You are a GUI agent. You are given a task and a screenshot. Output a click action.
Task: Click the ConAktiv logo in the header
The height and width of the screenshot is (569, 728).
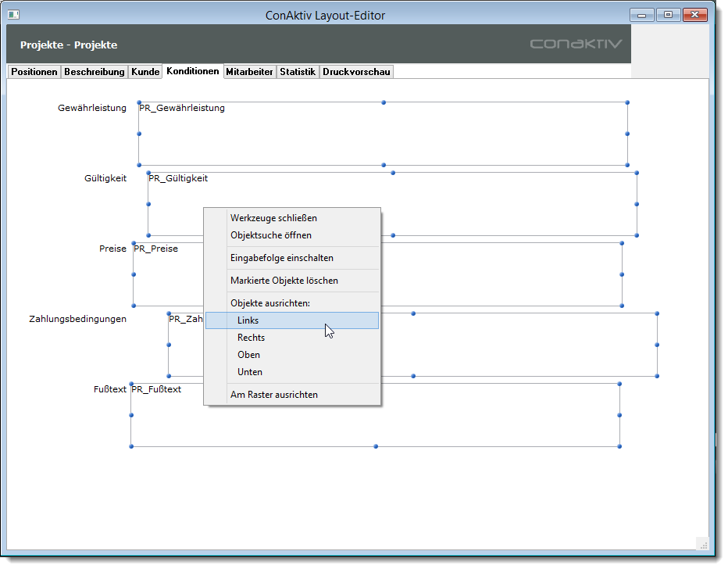pos(576,44)
